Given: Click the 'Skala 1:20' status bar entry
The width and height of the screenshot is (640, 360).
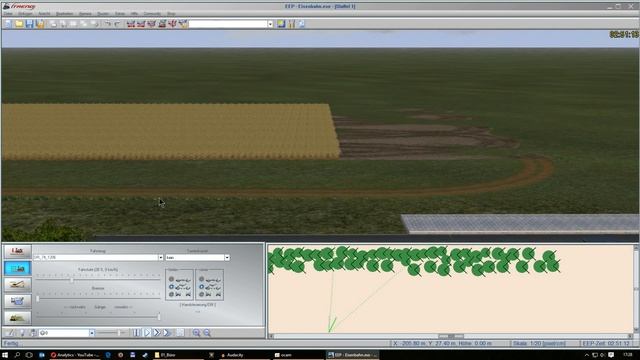Looking at the screenshot, I should [x=539, y=344].
